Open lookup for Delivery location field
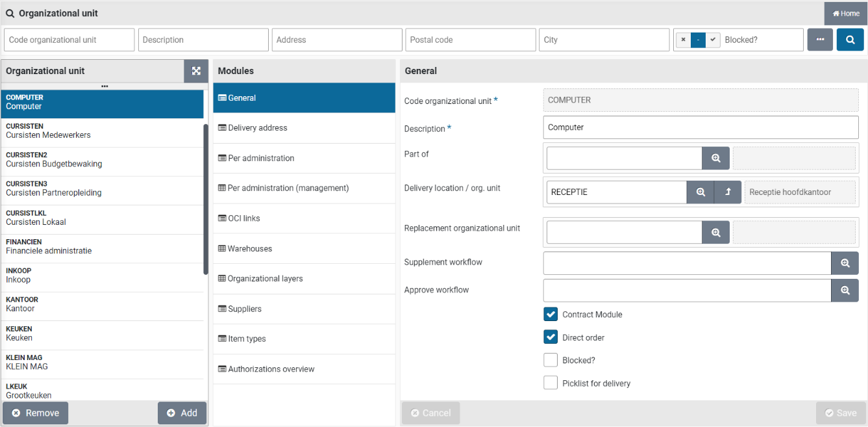 (701, 192)
